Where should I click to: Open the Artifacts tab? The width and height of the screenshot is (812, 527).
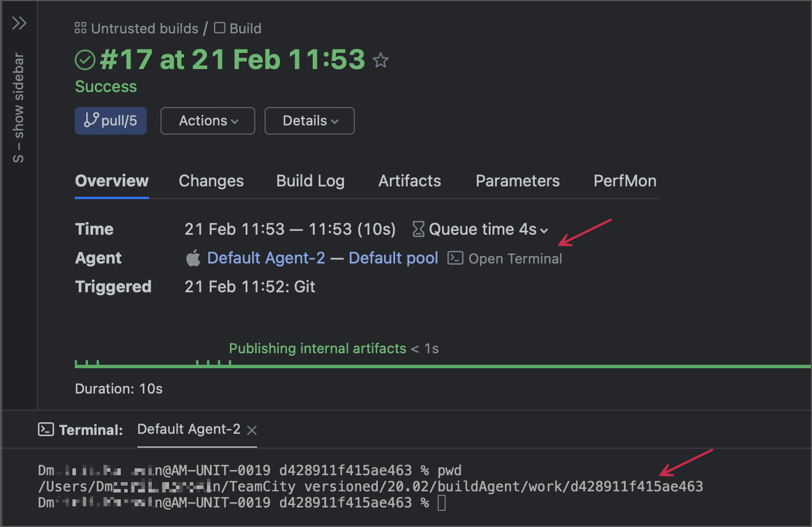click(409, 181)
